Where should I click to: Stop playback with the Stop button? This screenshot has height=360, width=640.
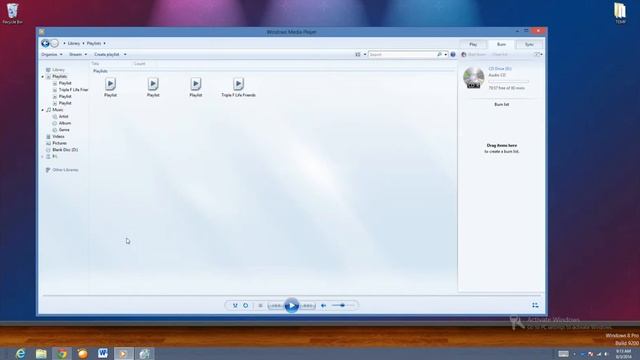tap(260, 305)
